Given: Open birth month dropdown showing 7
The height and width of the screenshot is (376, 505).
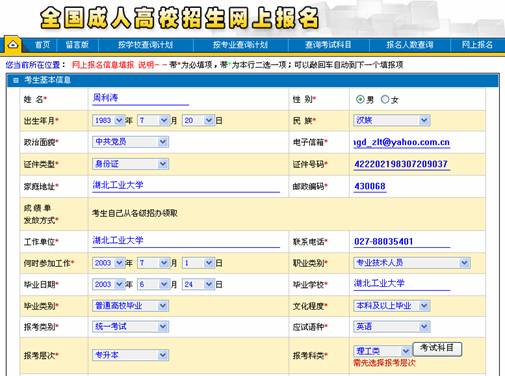Looking at the screenshot, I should [153, 120].
